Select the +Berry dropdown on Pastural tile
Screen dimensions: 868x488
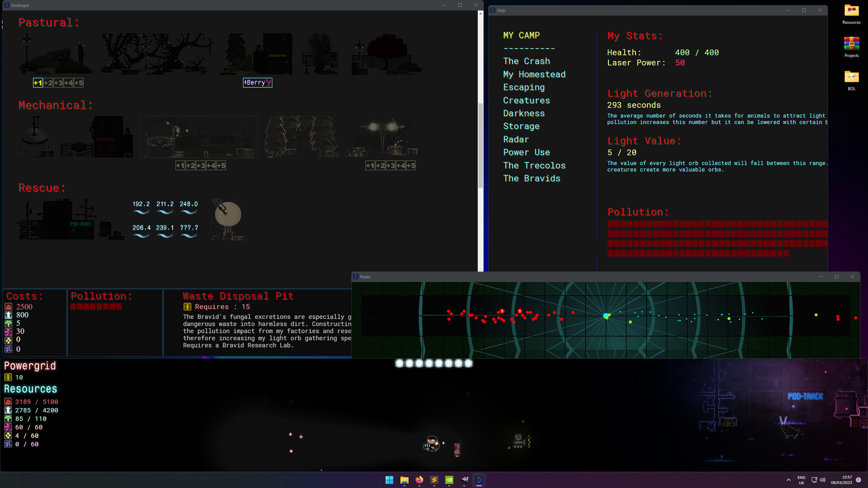tap(258, 82)
